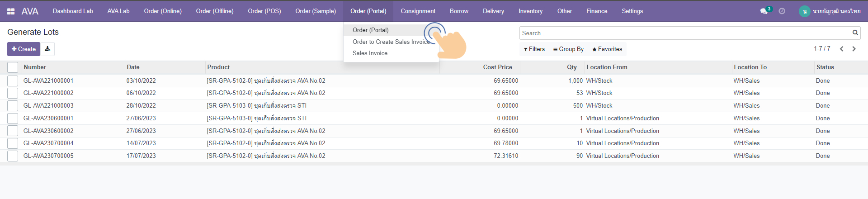The image size is (868, 199).
Task: Click the Create button
Action: tap(24, 49)
